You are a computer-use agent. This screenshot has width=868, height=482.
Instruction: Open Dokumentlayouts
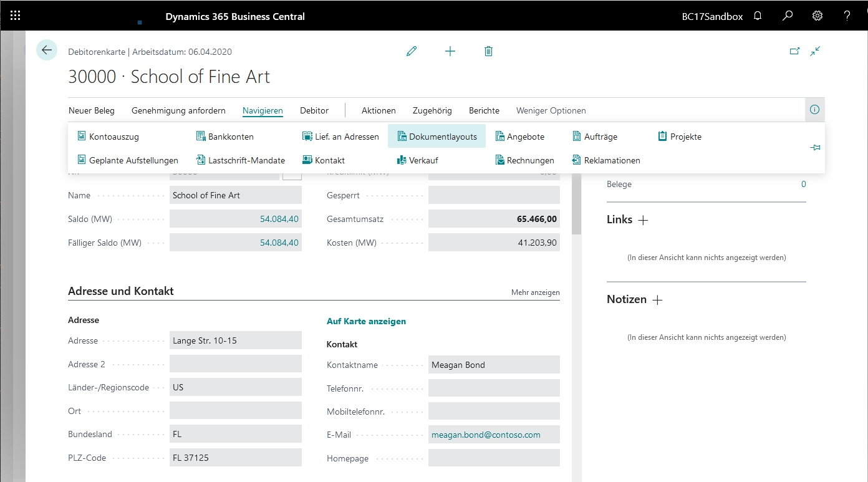point(436,137)
